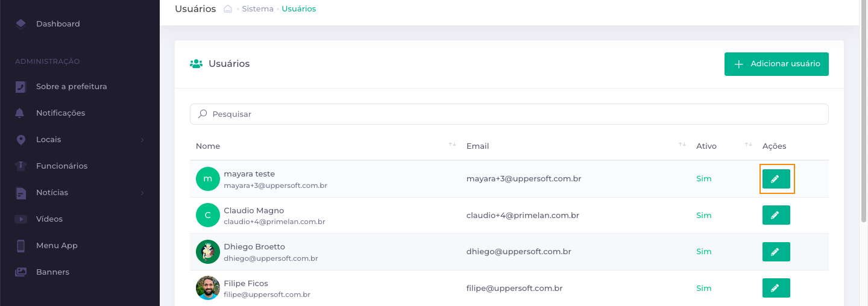Viewport: 868px width, 306px height.
Task: Click email cell filipe@uppersoft.com.br
Action: (515, 288)
